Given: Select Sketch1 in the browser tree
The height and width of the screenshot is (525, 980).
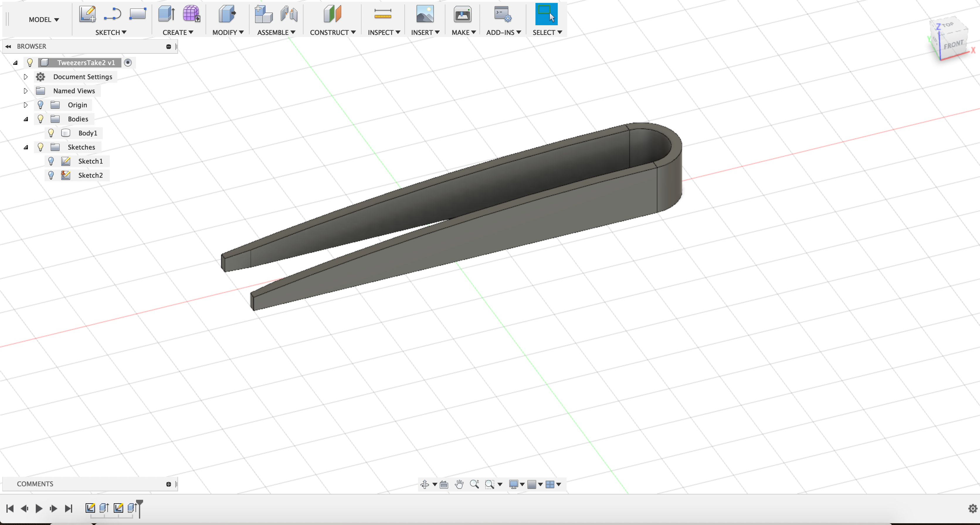Looking at the screenshot, I should click(90, 161).
